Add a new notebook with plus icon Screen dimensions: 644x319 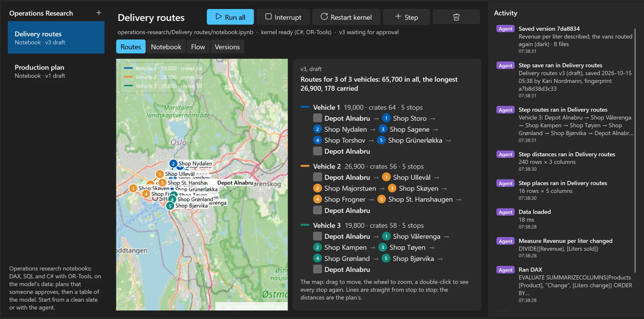(99, 13)
